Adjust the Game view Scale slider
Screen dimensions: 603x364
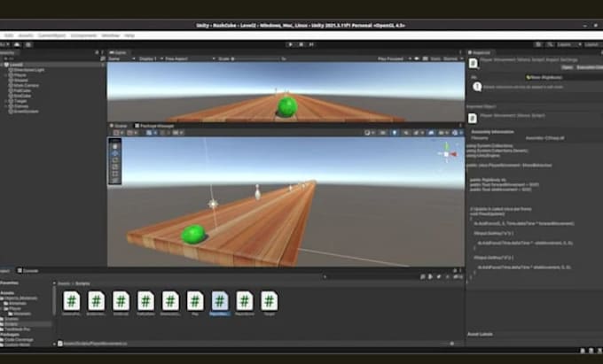255,58
